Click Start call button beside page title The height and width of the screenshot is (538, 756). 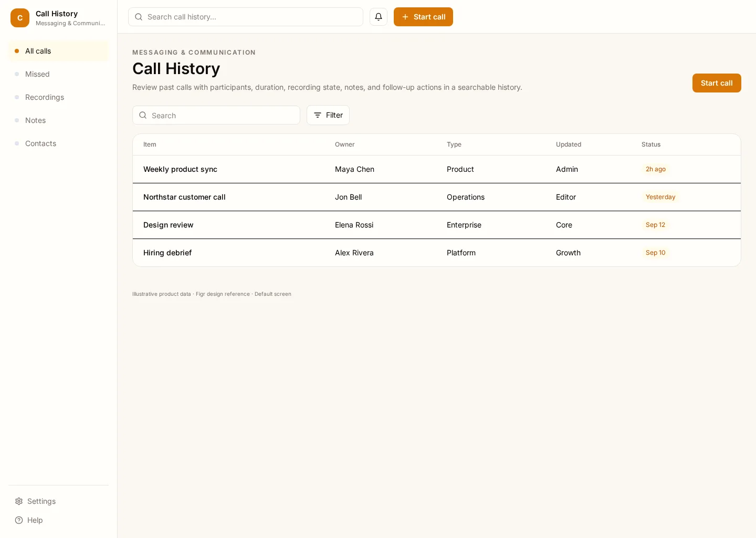tap(717, 83)
